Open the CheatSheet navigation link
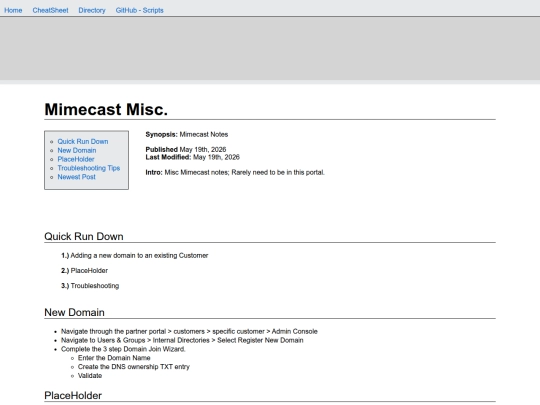Image resolution: width=540 pixels, height=405 pixels. (50, 10)
